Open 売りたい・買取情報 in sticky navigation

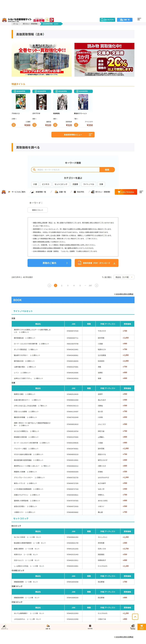pyautogui.click(x=101, y=192)
